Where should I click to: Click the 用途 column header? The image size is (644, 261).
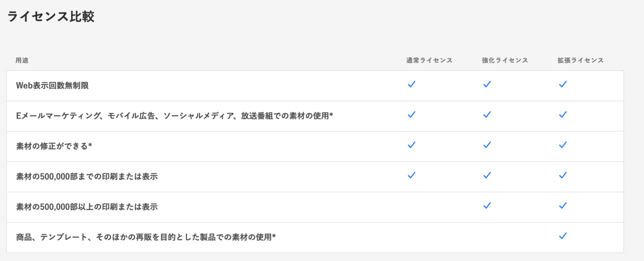pos(22,60)
